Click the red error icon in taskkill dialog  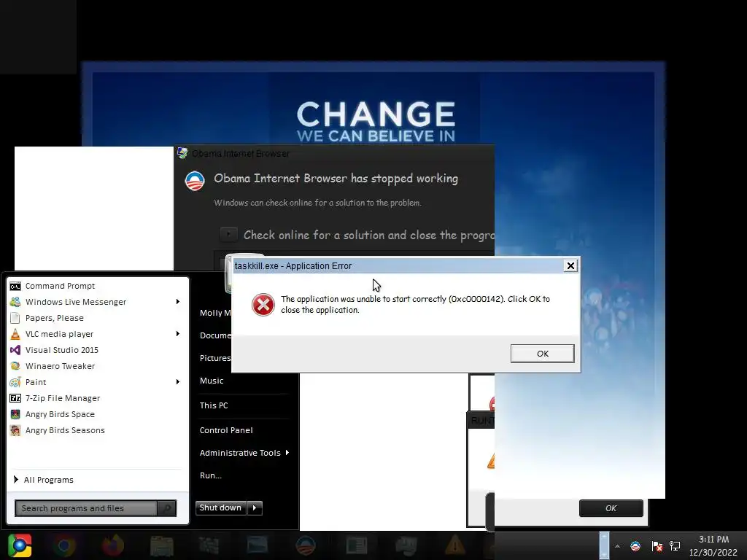pyautogui.click(x=263, y=305)
